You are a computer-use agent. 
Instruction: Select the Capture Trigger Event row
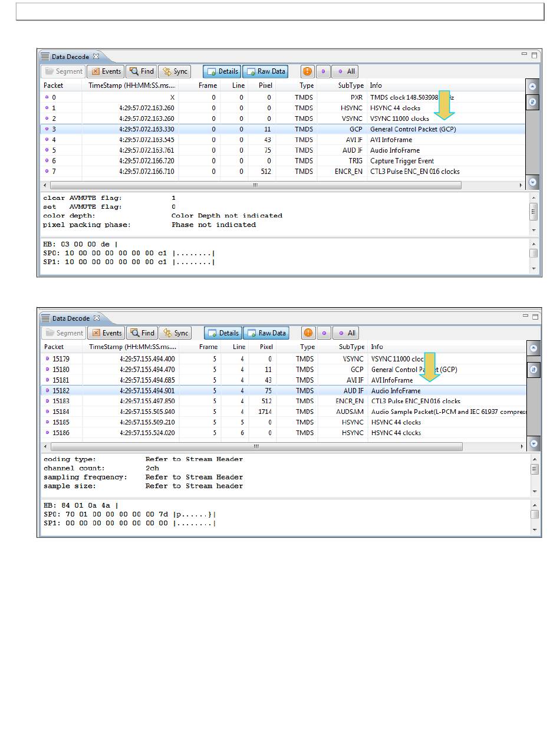click(283, 161)
